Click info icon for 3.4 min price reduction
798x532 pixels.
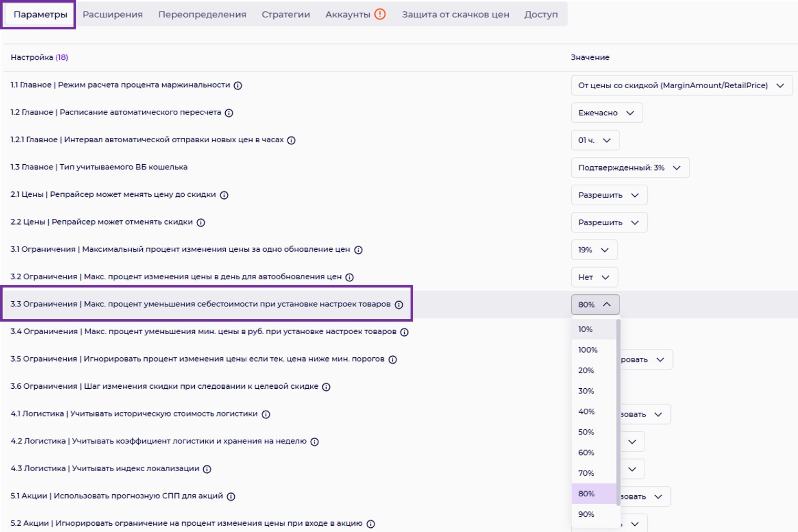click(x=404, y=332)
